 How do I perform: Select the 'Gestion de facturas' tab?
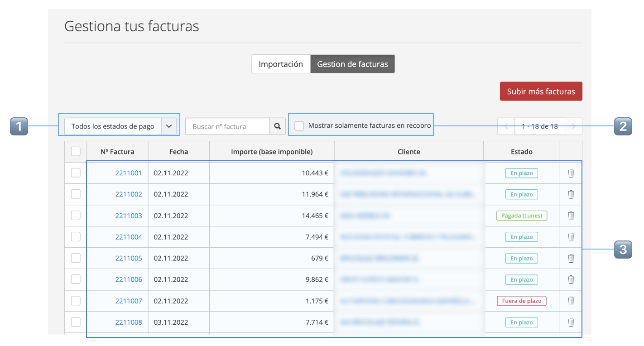pos(352,64)
